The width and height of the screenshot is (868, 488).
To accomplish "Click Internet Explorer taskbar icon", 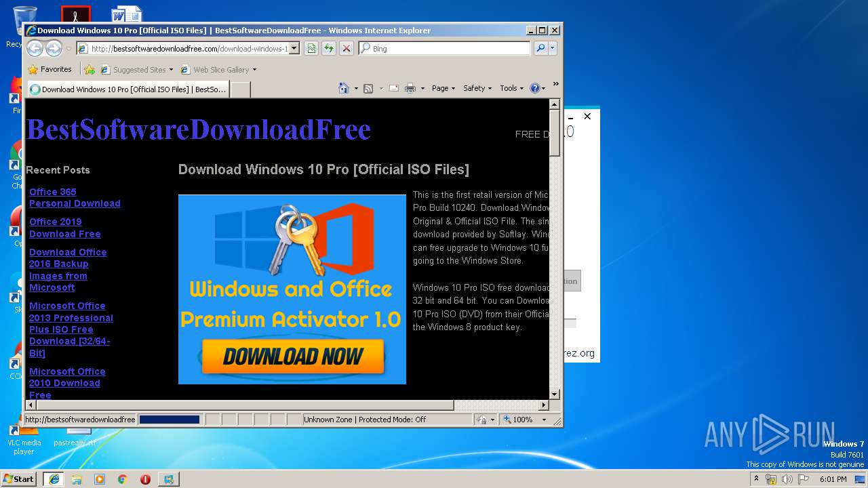I will 54,479.
